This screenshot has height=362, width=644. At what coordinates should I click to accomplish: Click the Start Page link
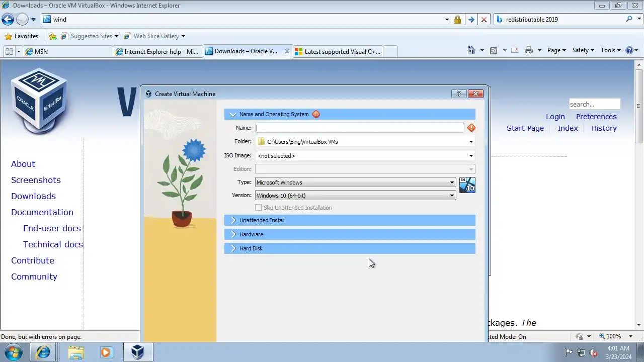click(x=525, y=128)
